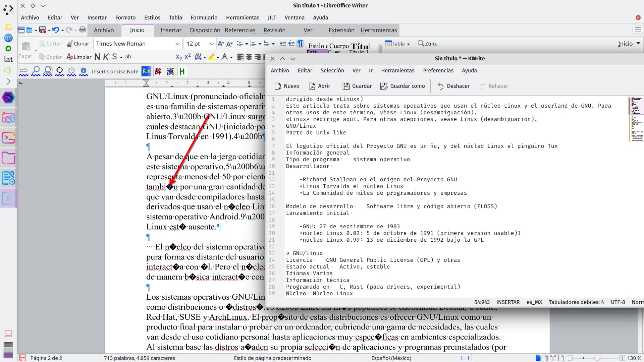Image resolution: width=644 pixels, height=362 pixels.
Task: Open the Formato menu in Writer
Action: coord(125,17)
